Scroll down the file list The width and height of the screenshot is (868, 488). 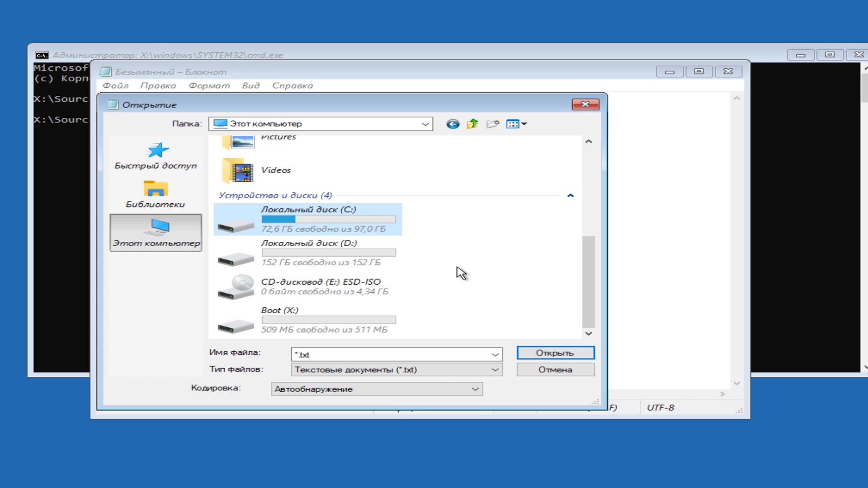(x=589, y=333)
